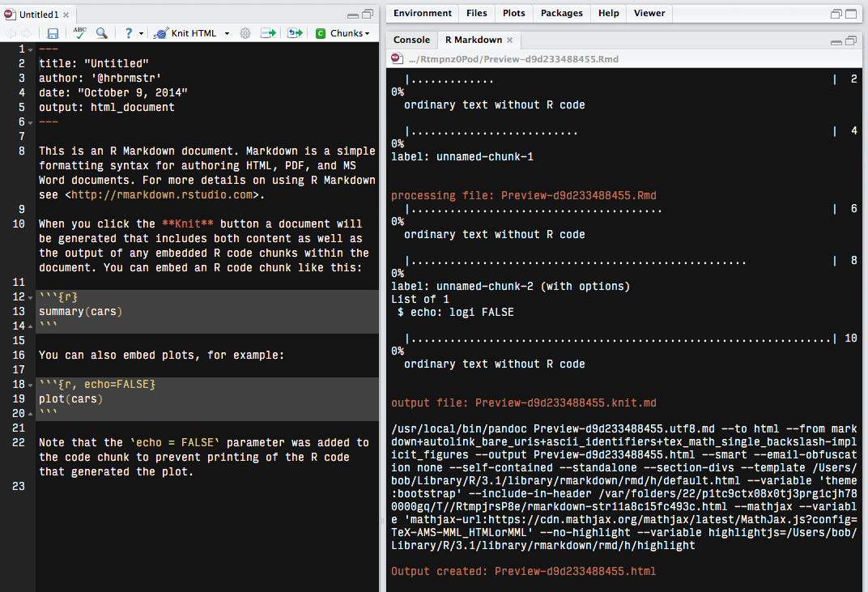This screenshot has width=868, height=592.
Task: Switch to the Files tab
Action: point(477,13)
